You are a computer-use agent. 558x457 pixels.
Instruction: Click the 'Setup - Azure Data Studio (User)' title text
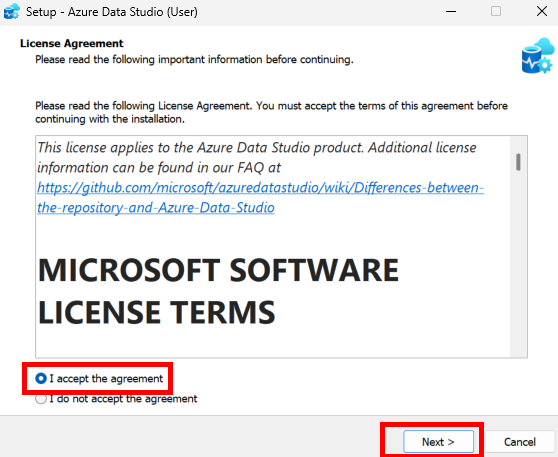[x=111, y=12]
